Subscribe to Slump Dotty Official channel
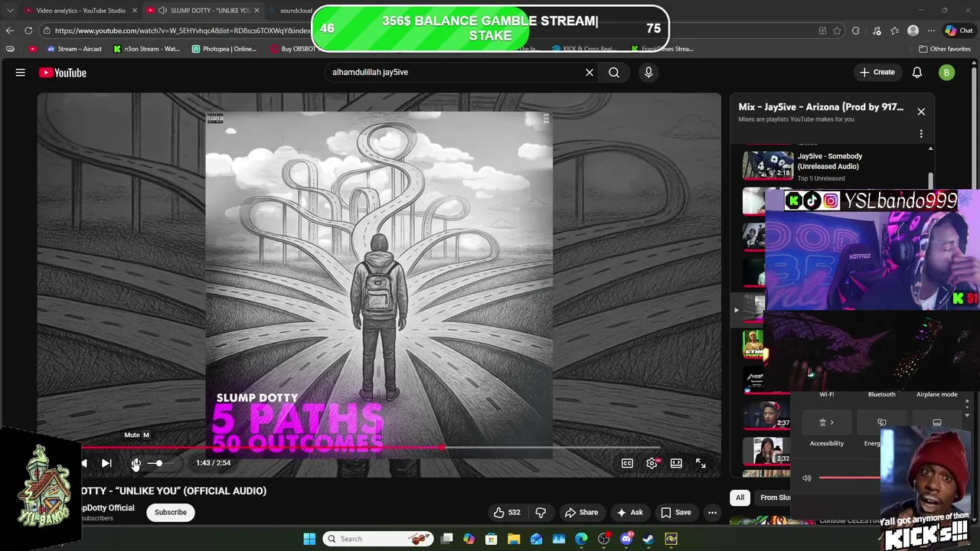 coord(171,513)
